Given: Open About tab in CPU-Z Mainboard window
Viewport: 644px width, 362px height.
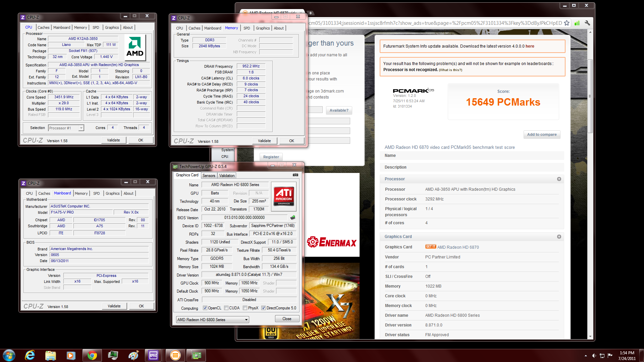Looking at the screenshot, I should 128,193.
